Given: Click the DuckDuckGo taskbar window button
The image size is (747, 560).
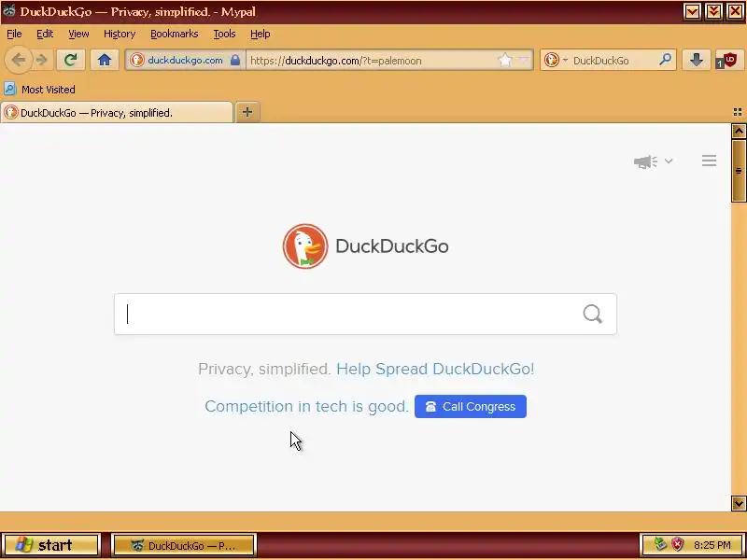Looking at the screenshot, I should (x=184, y=545).
